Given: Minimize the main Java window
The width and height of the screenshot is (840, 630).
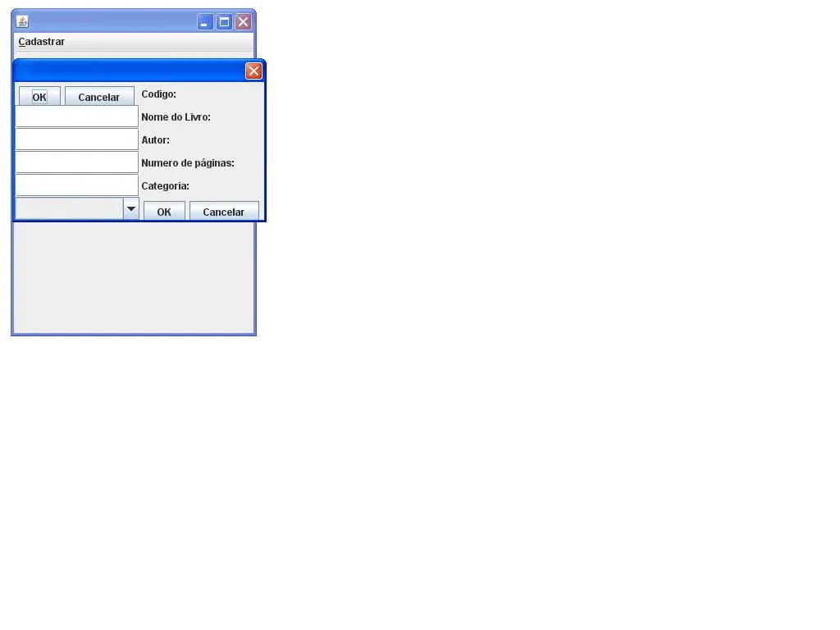Looking at the screenshot, I should click(x=204, y=22).
